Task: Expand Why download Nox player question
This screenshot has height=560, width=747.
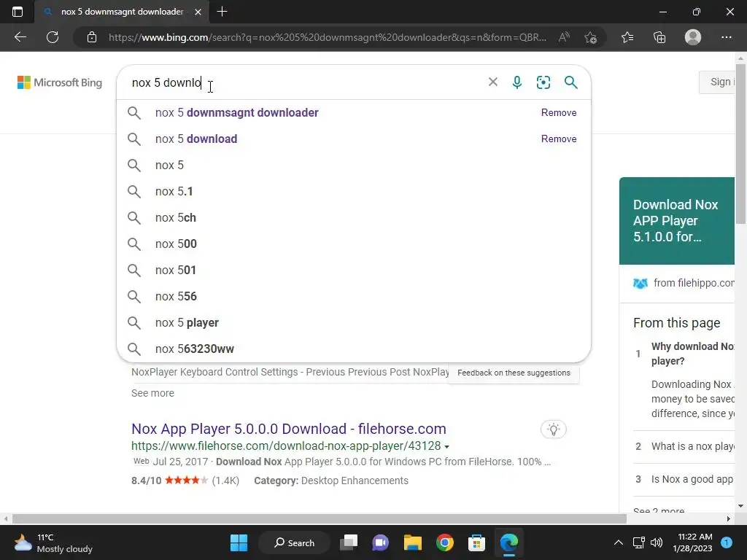Action: 693,354
